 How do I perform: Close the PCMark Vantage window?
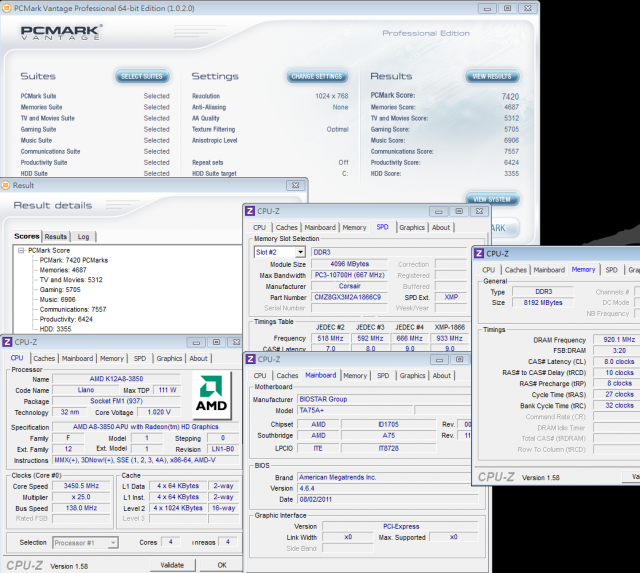528,8
